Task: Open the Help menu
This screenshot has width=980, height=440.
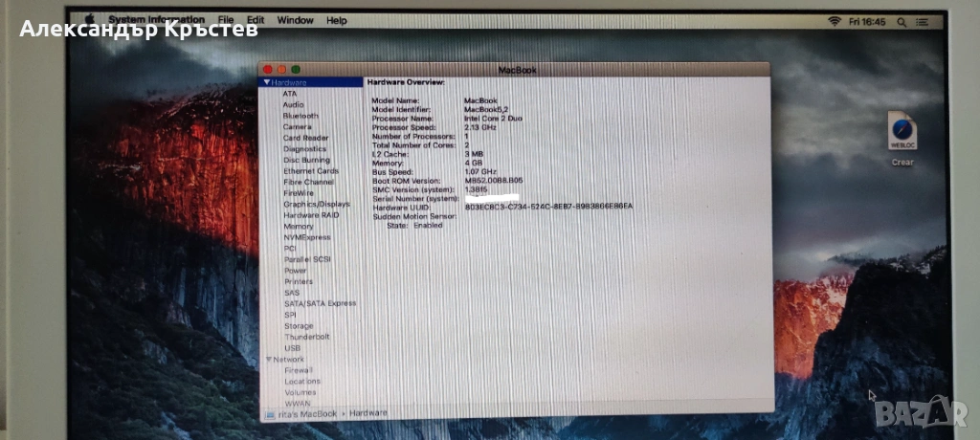Action: (x=336, y=21)
